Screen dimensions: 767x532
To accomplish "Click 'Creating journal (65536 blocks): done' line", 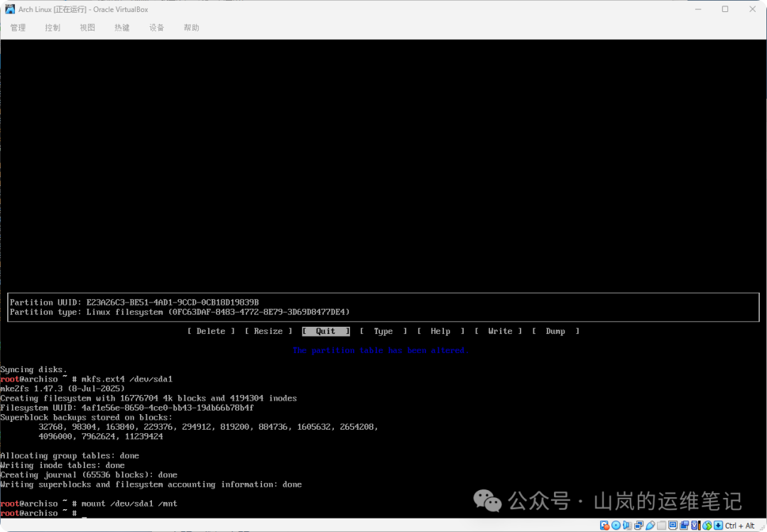I will pyautogui.click(x=89, y=474).
